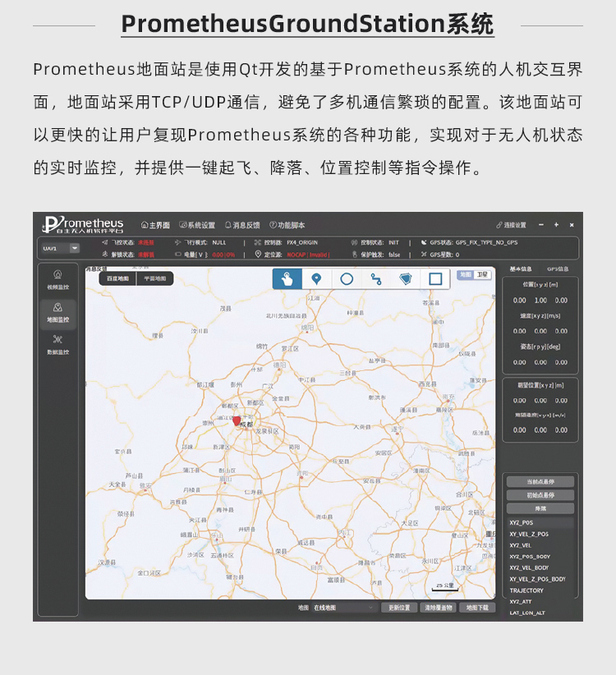Click the 当前点悬停 hover button
This screenshot has width=616, height=675.
click(x=540, y=482)
